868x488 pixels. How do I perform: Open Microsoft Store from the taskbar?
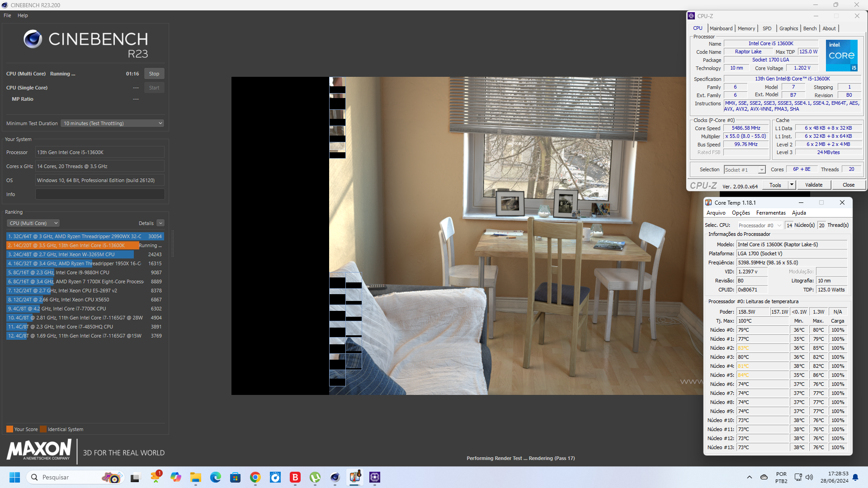[x=235, y=477]
